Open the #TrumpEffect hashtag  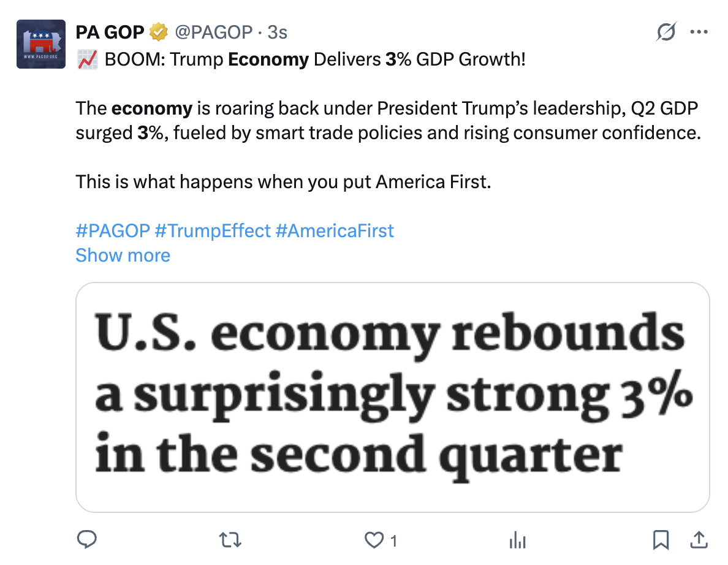[x=213, y=230]
